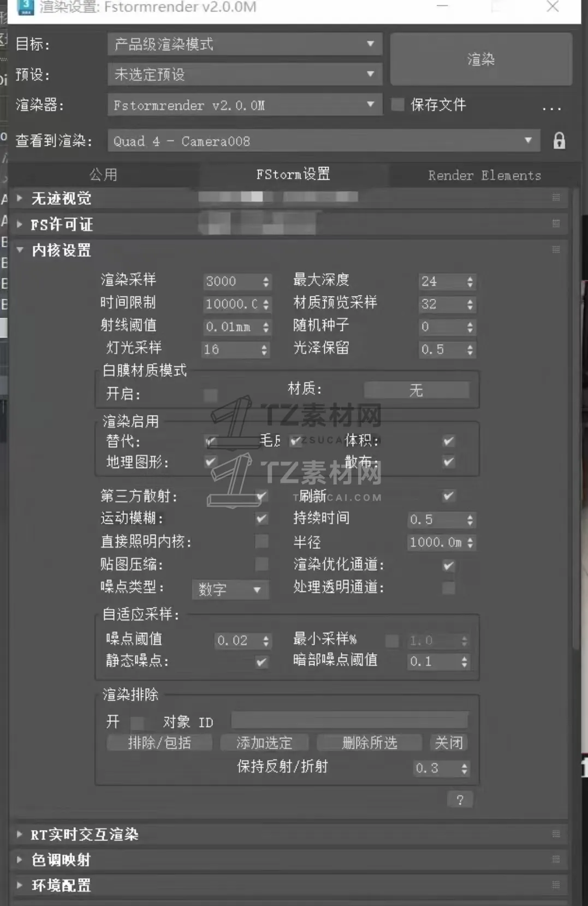
Task: Toggle the 散布 checkbox
Action: point(449,462)
